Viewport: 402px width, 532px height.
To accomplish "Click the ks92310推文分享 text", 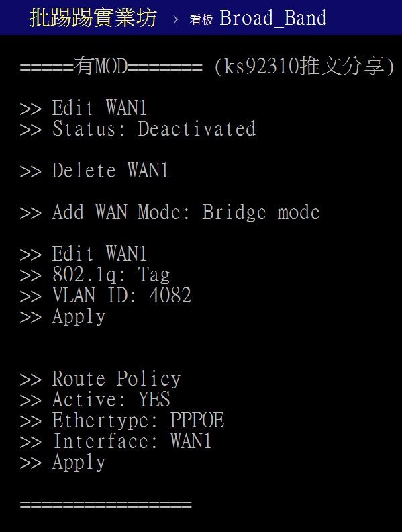I will pyautogui.click(x=305, y=66).
